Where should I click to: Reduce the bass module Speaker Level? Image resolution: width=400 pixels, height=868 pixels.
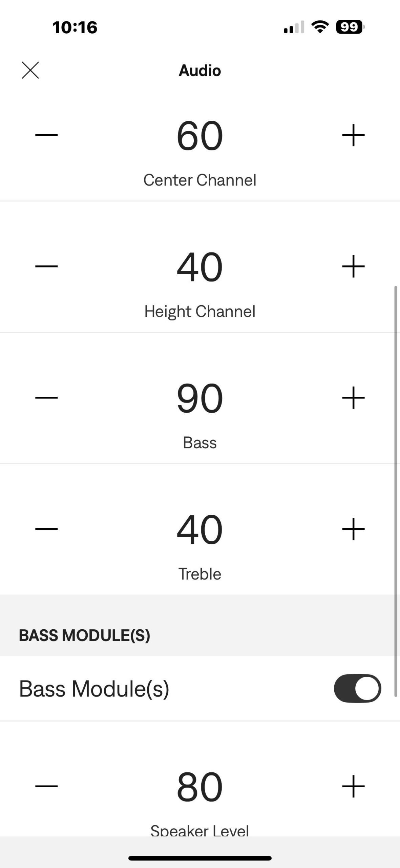(x=46, y=786)
